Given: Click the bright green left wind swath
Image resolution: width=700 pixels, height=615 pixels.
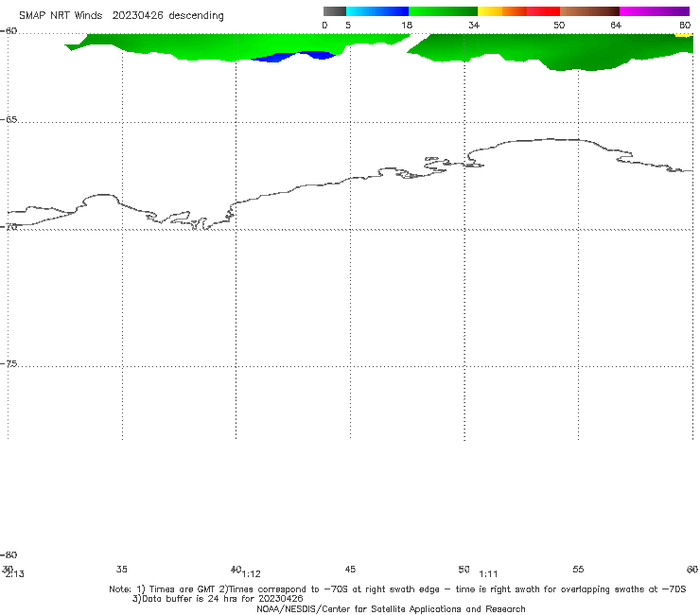Looking at the screenshot, I should click(236, 47).
